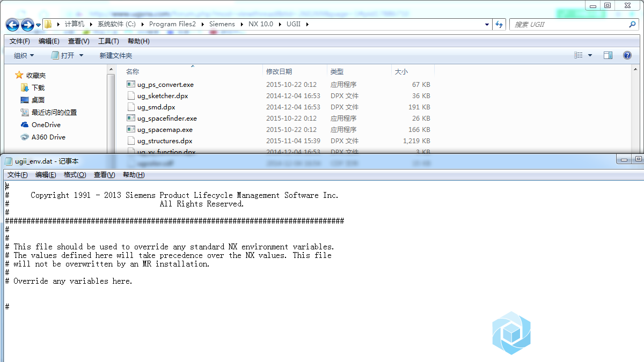Navigate to NX 10.0 in breadcrumb
The image size is (644, 362).
261,24
